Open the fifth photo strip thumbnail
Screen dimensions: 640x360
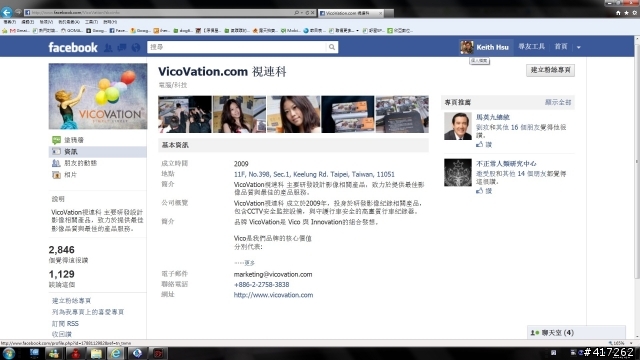pyautogui.click(x=402, y=114)
